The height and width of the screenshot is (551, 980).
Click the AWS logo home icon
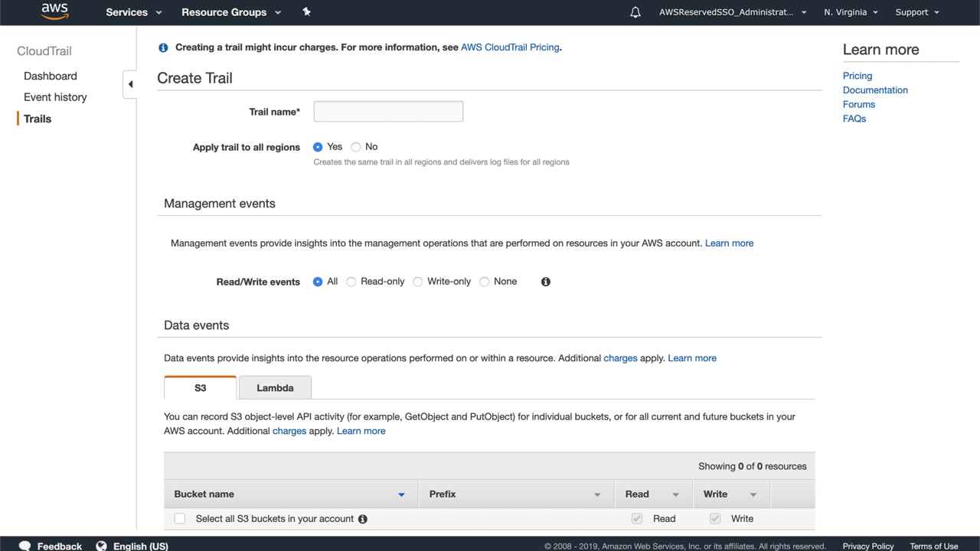pyautogui.click(x=54, y=11)
